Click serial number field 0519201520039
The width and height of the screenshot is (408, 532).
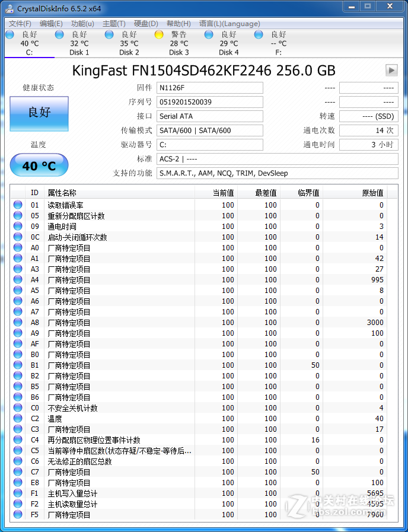[x=209, y=102]
